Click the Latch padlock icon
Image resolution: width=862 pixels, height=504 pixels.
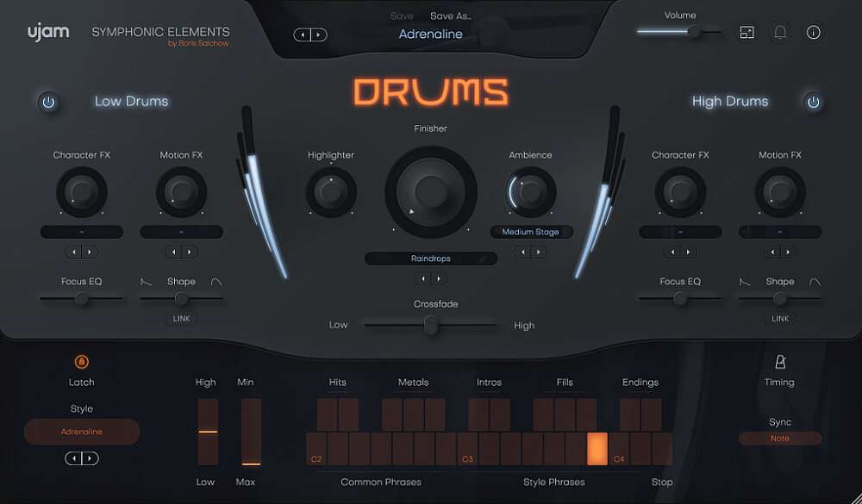pyautogui.click(x=81, y=361)
